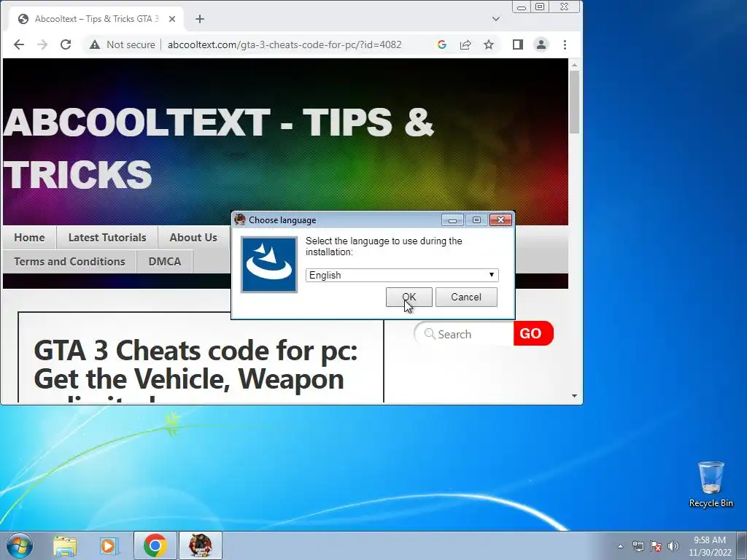This screenshot has width=747, height=560.
Task: Click the scrollbar down arrow
Action: coord(574,396)
